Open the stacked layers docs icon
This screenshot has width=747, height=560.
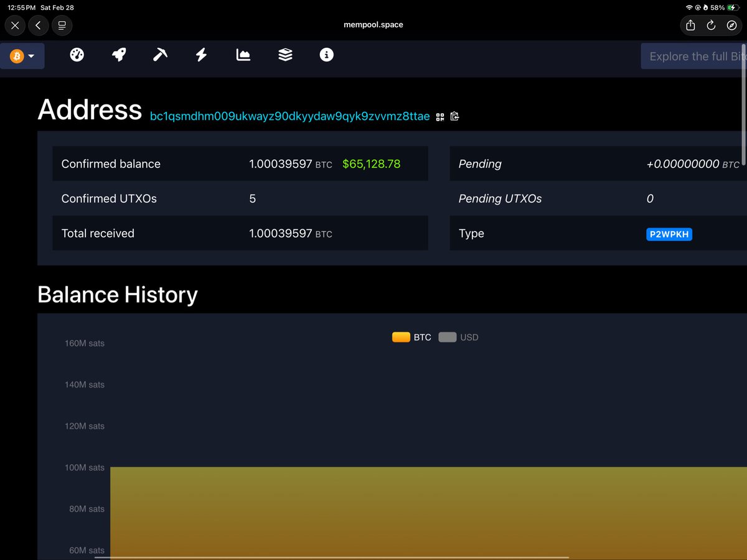click(285, 55)
